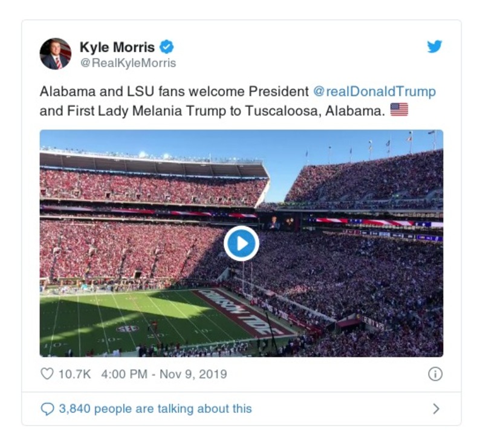Visit the @RealKyleMorris handle
Screen dimensions: 483x448
(128, 63)
